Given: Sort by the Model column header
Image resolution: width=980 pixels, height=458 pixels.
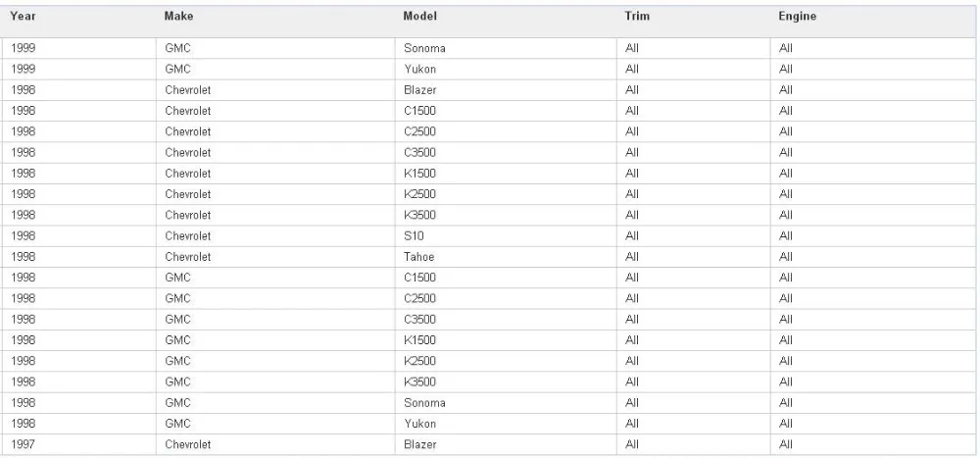Looking at the screenshot, I should click(x=419, y=18).
